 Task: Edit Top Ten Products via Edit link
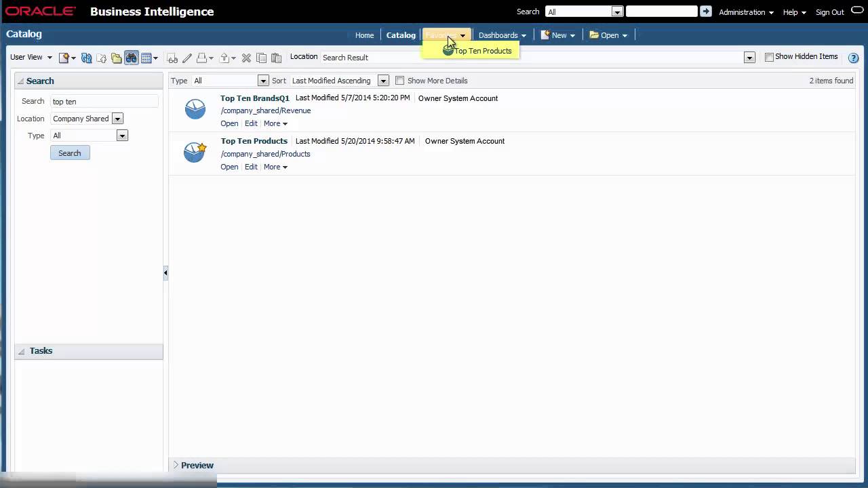251,167
